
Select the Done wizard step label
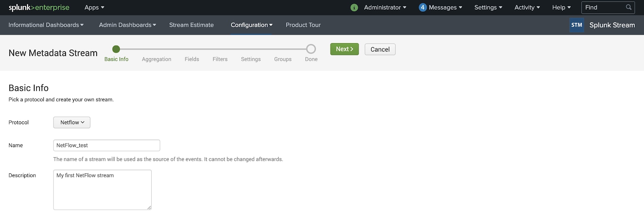pos(311,59)
